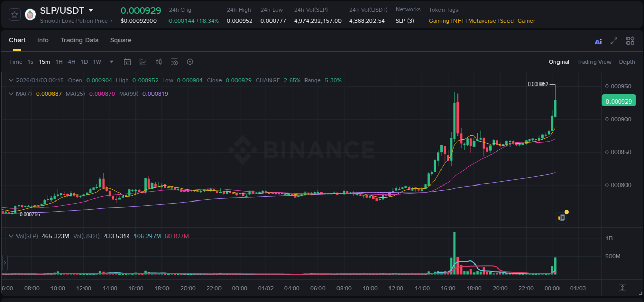Screen dimensions: 644x302
Task: Select the candlestick chart style icon
Action: [x=158, y=62]
